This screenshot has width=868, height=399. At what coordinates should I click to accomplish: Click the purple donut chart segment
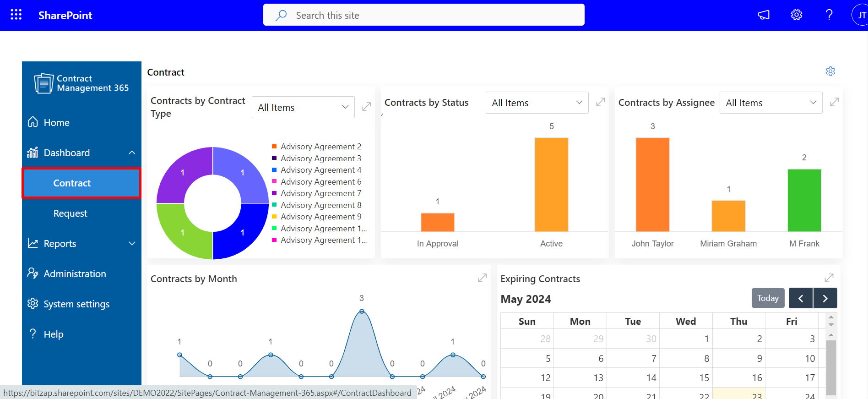tap(182, 173)
